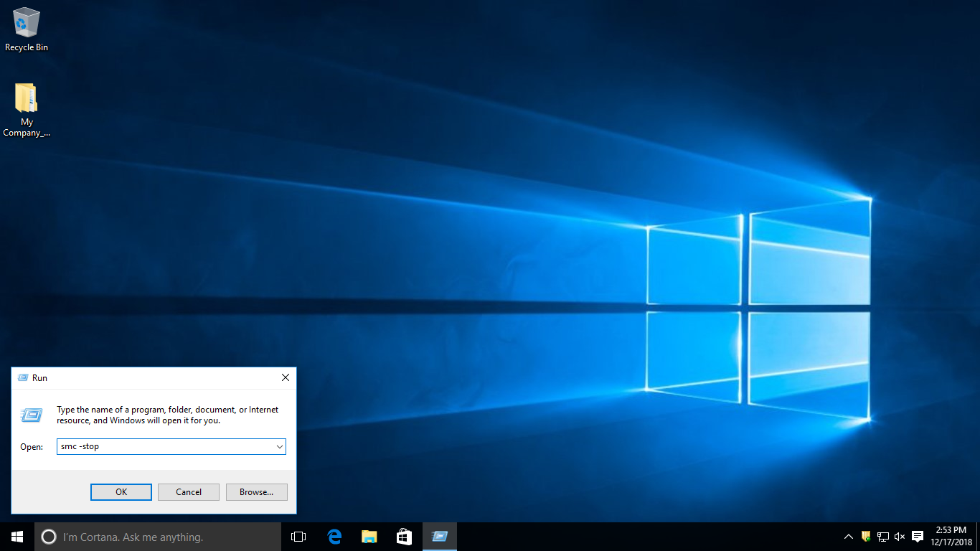Open the network status tray icon
This screenshot has height=551, width=980.
882,537
